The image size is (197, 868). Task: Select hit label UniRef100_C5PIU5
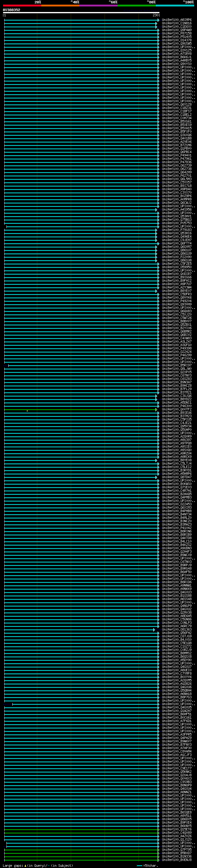pyautogui.click(x=177, y=419)
